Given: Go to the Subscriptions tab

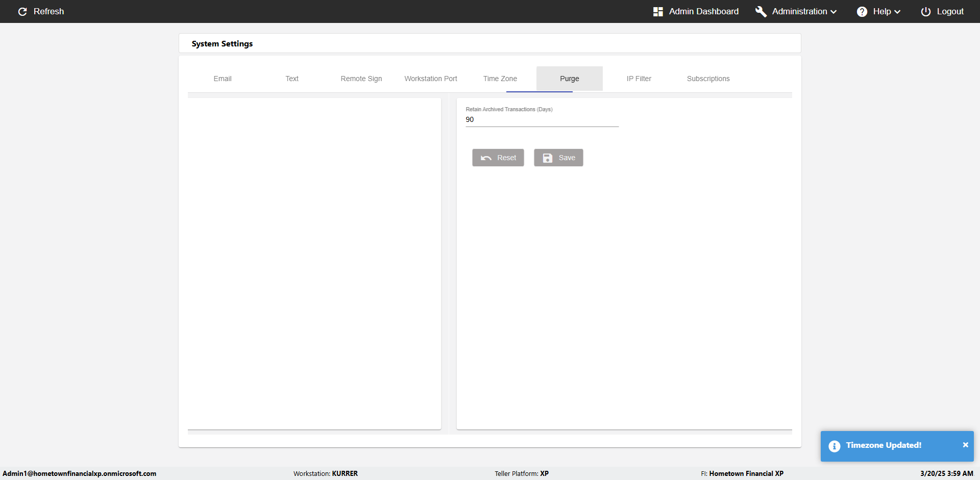Looking at the screenshot, I should click(708, 79).
